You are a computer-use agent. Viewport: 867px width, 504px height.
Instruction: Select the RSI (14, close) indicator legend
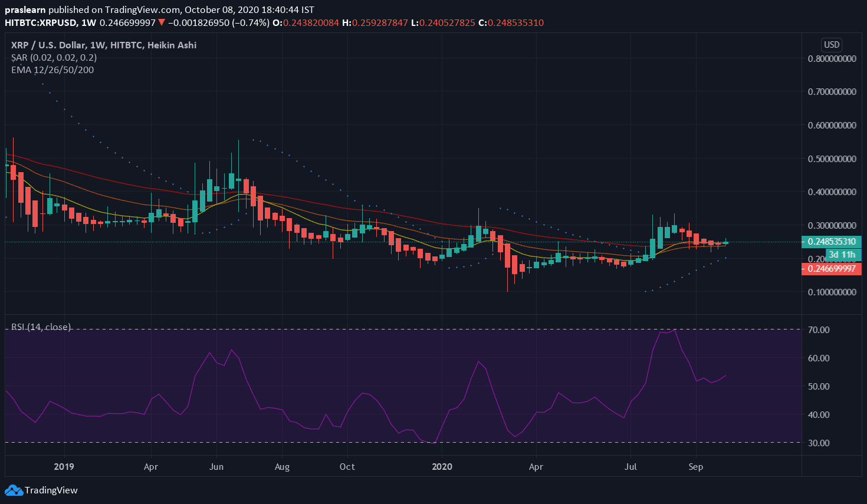click(41, 327)
